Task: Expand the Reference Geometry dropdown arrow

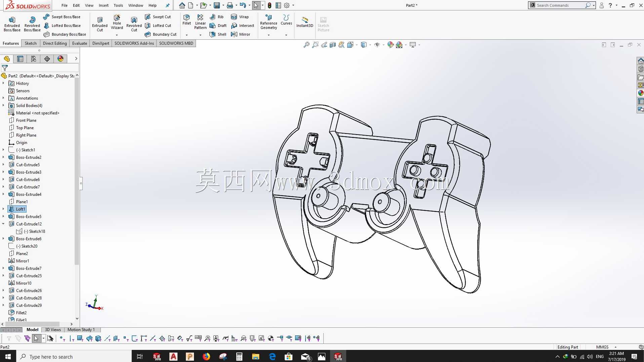Action: click(x=269, y=35)
